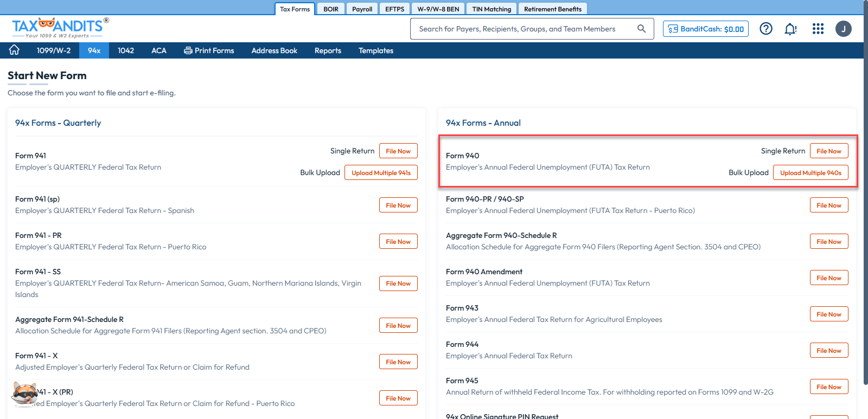
Task: Open the Address Book menu
Action: pos(274,50)
